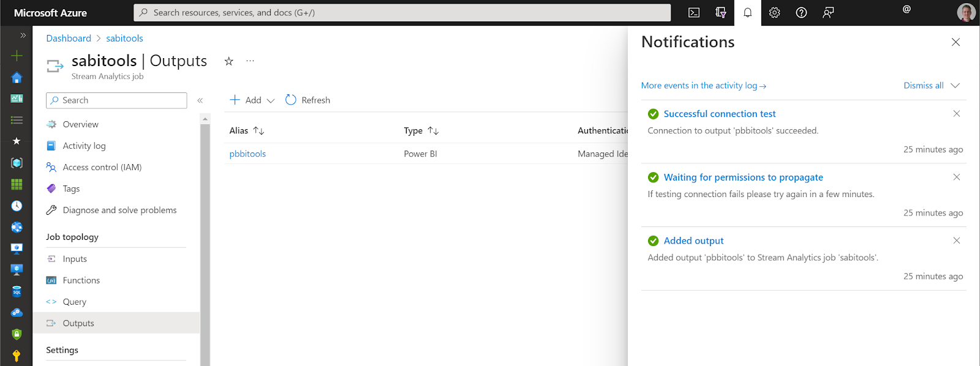Open the green shield Security icon
Viewport: 980px width, 366px height.
point(17,334)
